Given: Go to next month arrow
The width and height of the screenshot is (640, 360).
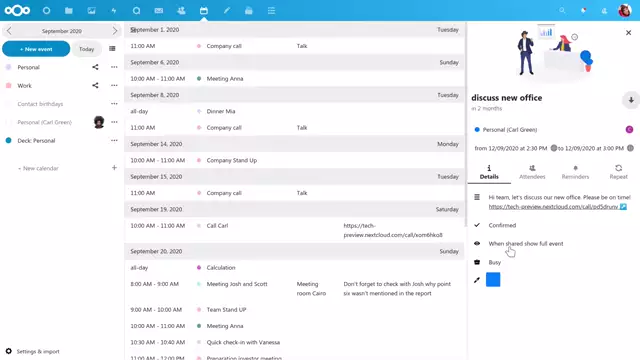Looking at the screenshot, I should [115, 31].
